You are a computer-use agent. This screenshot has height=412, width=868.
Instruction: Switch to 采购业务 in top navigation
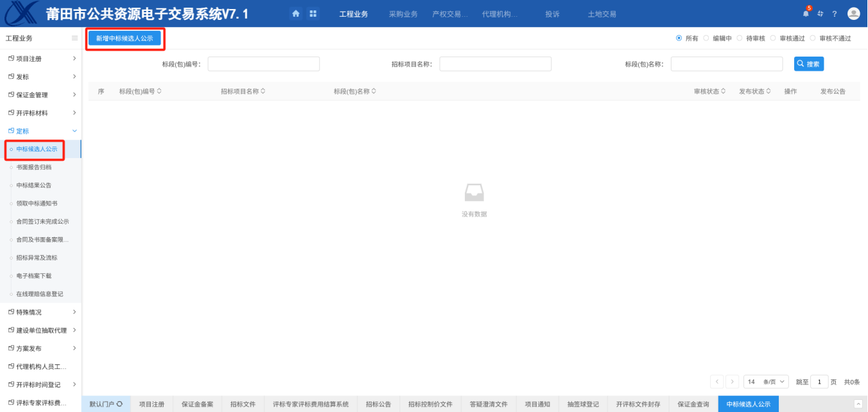(403, 14)
